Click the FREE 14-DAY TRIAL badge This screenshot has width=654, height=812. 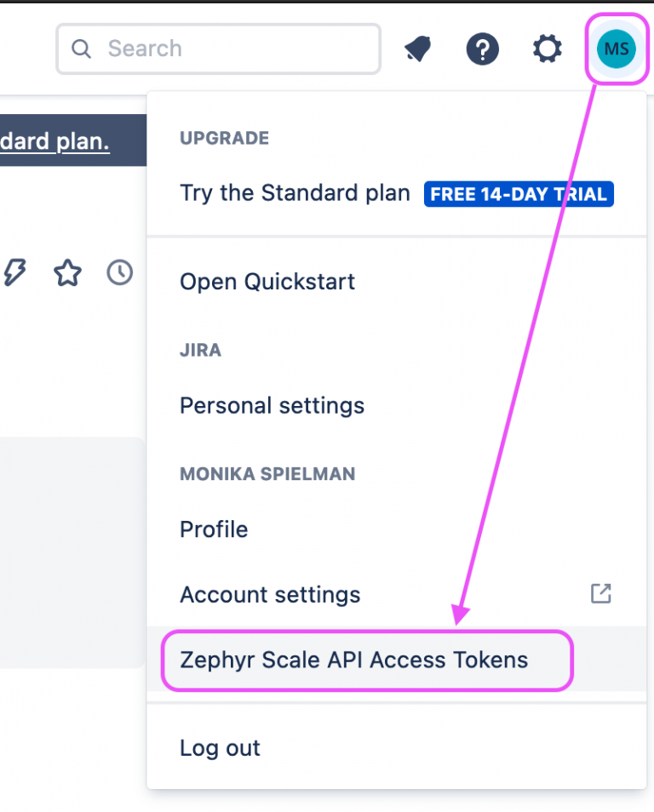[519, 194]
